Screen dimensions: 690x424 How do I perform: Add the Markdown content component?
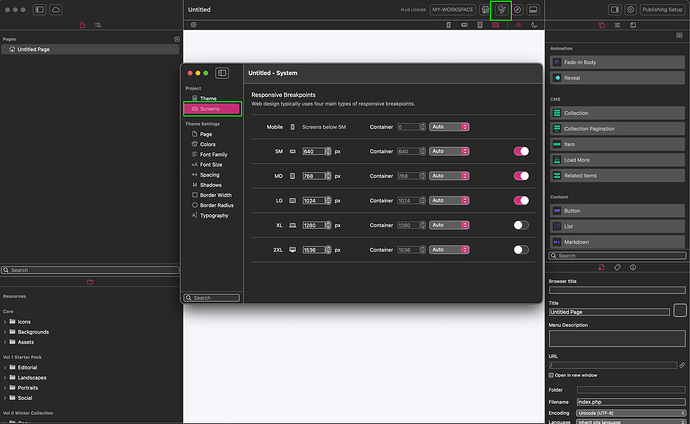tap(617, 242)
